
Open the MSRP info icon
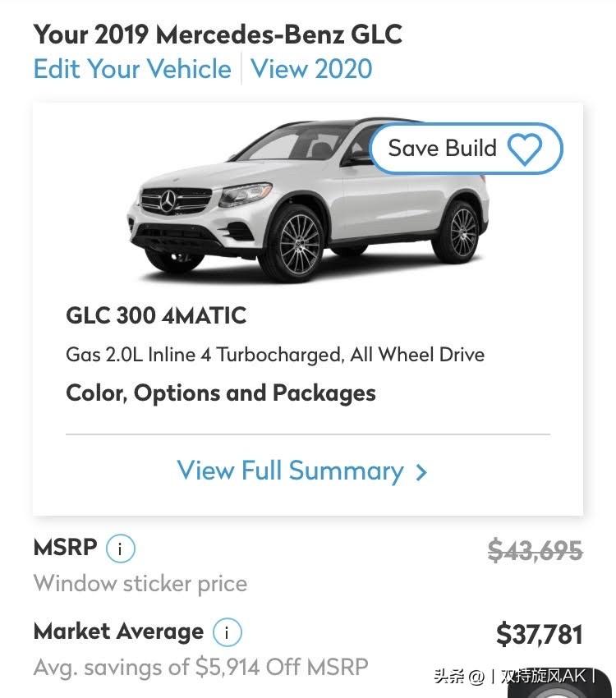(x=121, y=549)
